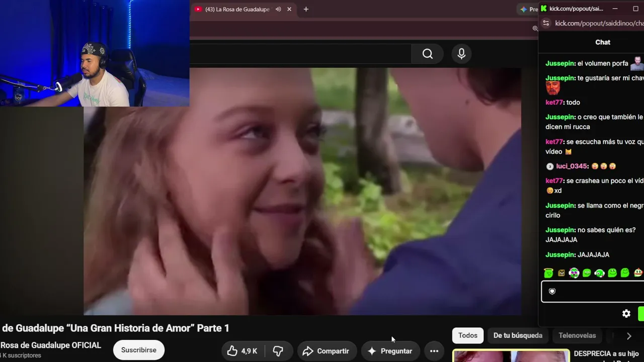
Task: Subscribe with the Suscribirse button
Action: pyautogui.click(x=139, y=350)
